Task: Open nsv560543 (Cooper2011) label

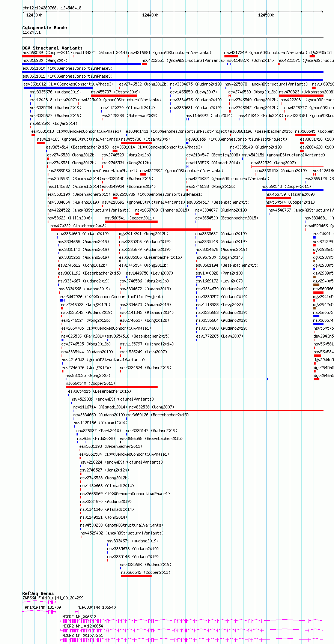Action: point(286,187)
